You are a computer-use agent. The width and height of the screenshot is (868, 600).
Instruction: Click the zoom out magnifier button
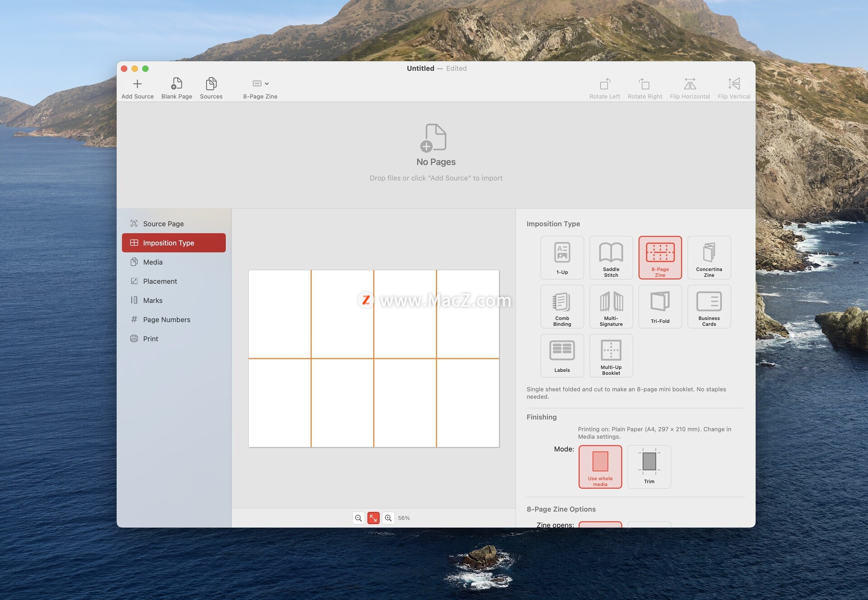(x=359, y=518)
